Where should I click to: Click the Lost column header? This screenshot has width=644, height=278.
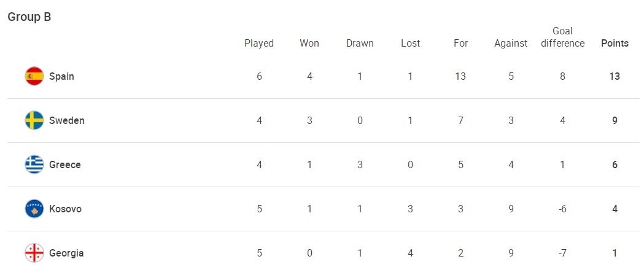pos(410,43)
